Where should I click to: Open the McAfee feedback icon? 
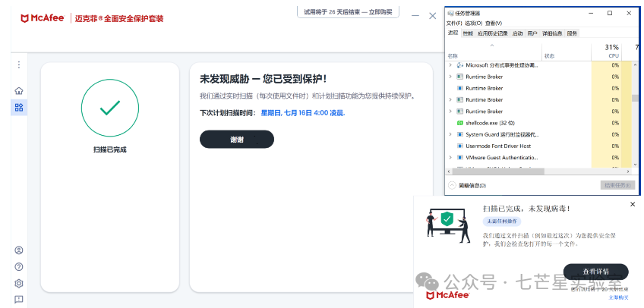click(x=19, y=300)
